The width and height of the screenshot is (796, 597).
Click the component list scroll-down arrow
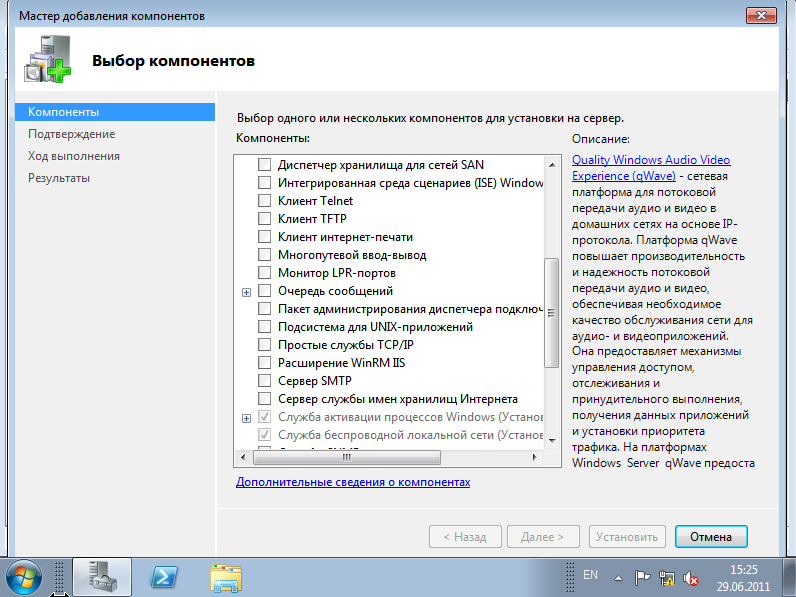[552, 441]
